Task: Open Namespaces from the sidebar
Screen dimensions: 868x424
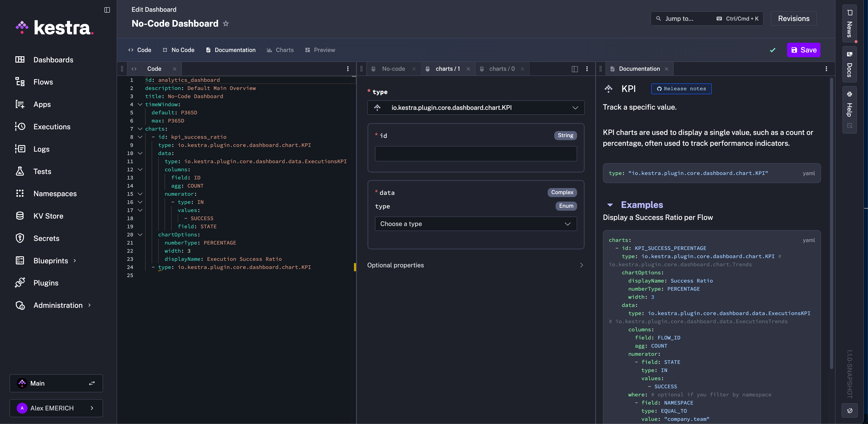Action: [55, 193]
